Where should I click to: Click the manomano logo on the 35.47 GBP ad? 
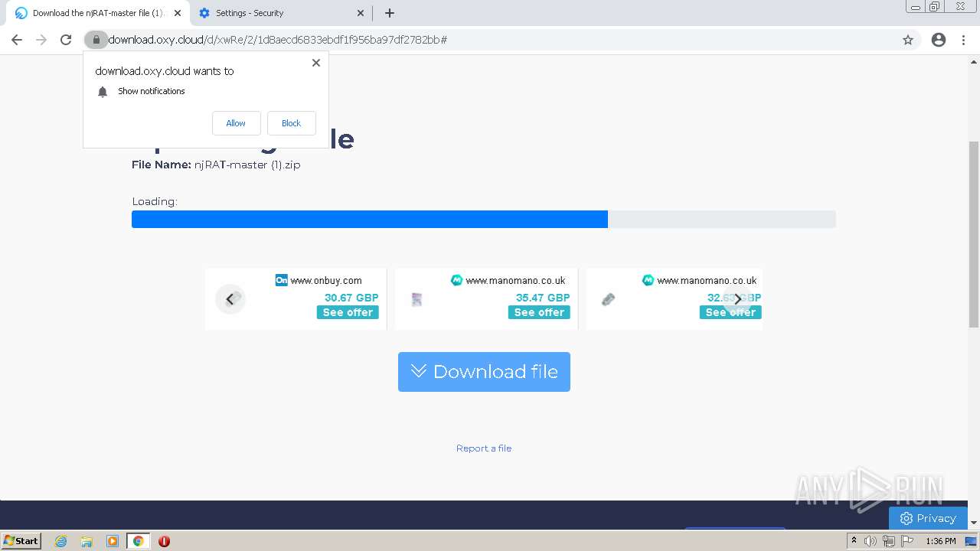tap(456, 280)
